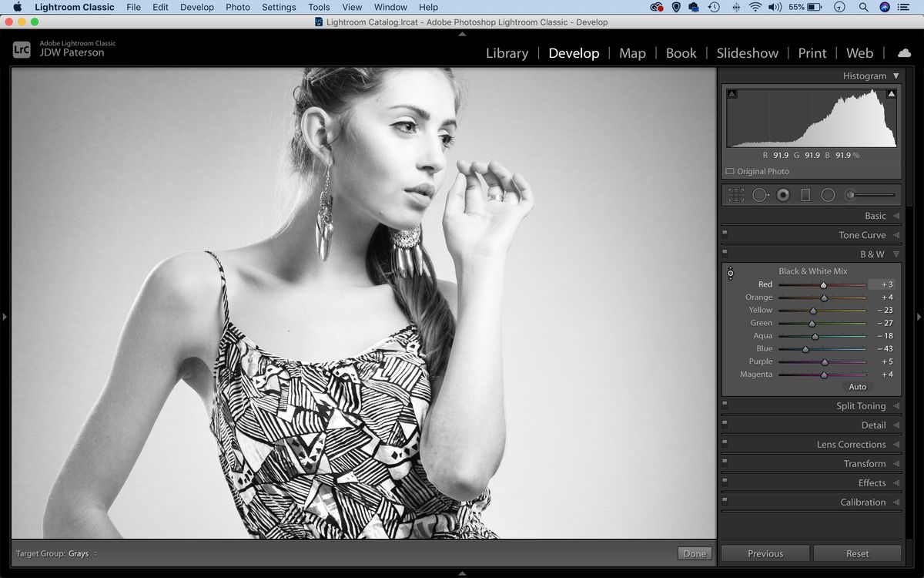924x578 pixels.
Task: Open the Photo menu
Action: click(x=238, y=7)
